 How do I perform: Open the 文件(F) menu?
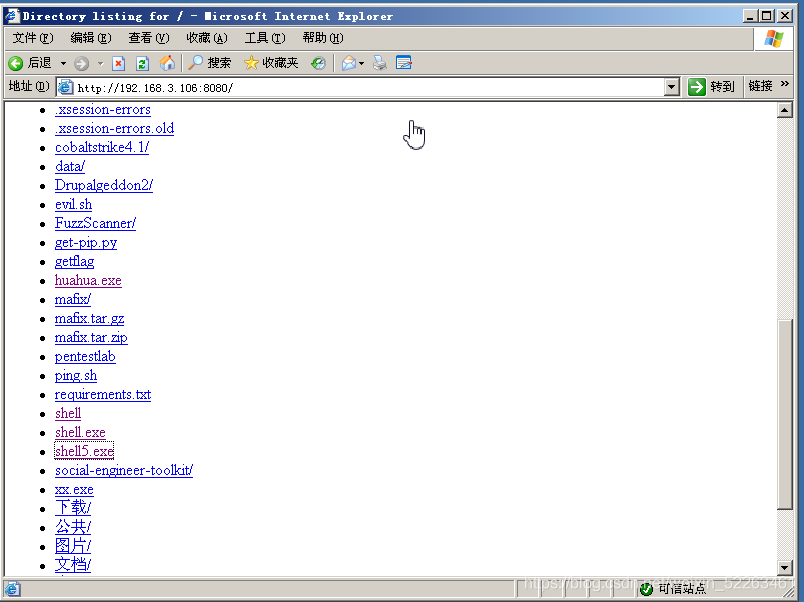coord(33,38)
